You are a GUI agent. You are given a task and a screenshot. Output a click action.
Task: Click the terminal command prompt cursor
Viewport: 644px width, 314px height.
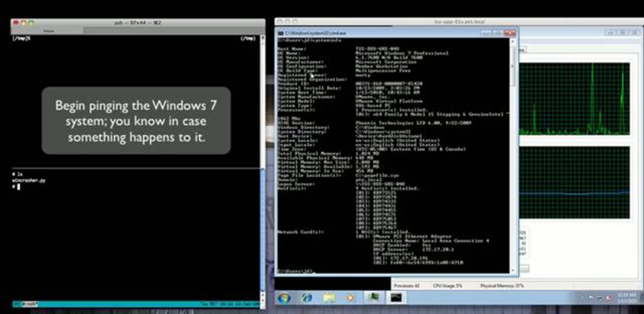pos(19,187)
